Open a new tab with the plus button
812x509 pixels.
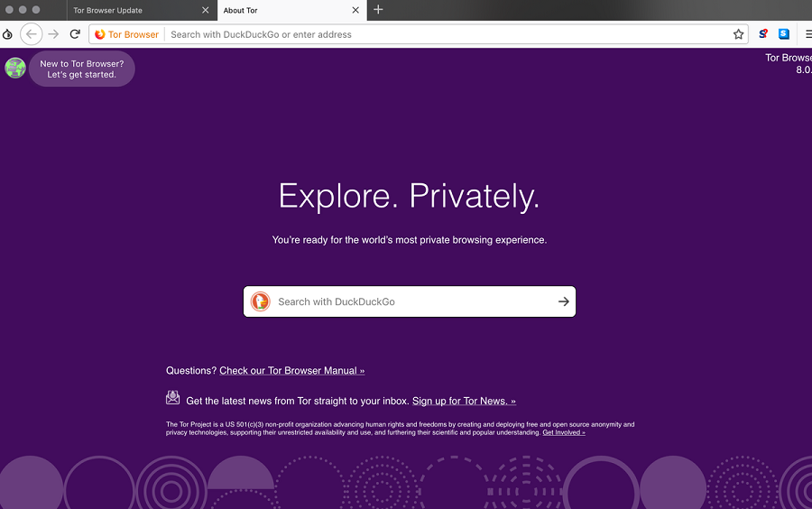[379, 9]
